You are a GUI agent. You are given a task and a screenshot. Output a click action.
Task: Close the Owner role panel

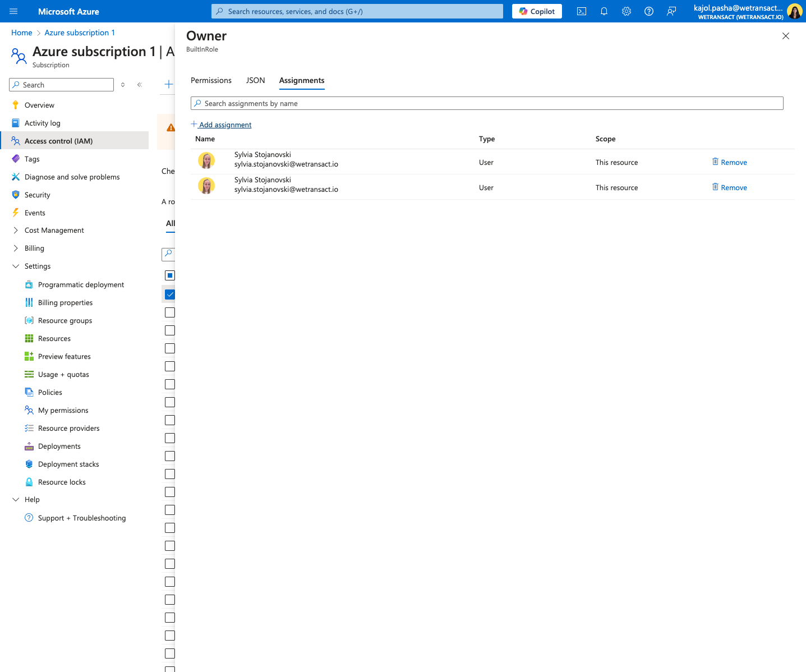click(x=786, y=36)
